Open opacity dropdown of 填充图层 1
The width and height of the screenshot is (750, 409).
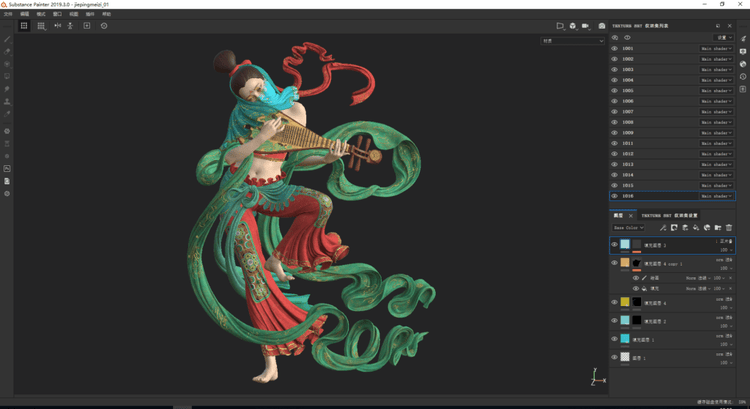727,344
